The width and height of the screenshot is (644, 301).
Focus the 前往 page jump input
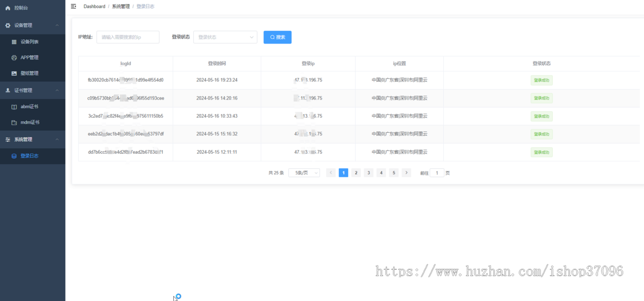[437, 173]
